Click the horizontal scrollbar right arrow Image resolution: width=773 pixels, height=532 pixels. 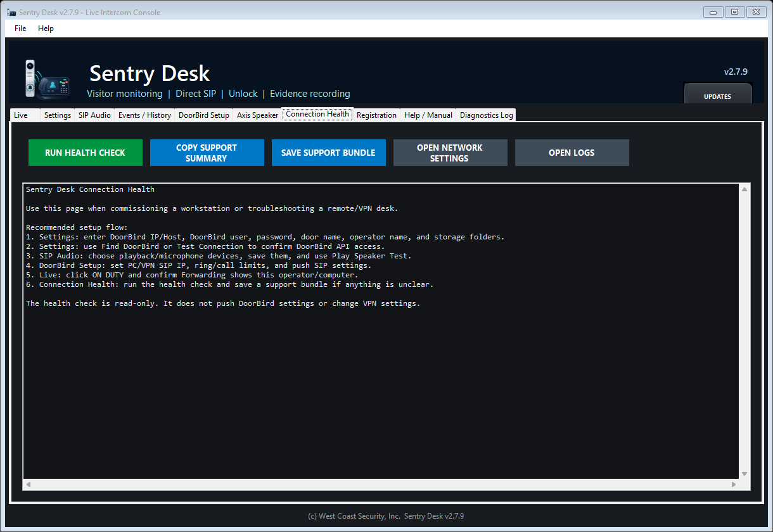coord(734,484)
